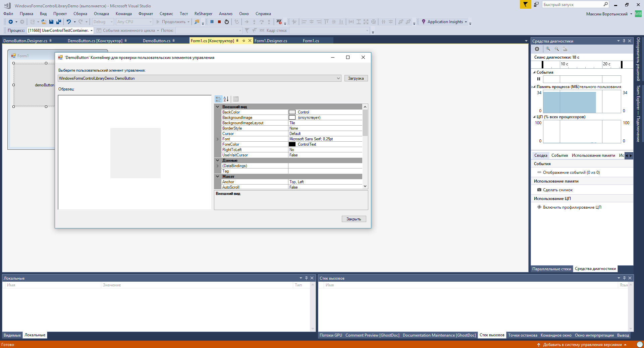Collapse the Events section in diagnostics
The image size is (644, 348).
tap(534, 72)
